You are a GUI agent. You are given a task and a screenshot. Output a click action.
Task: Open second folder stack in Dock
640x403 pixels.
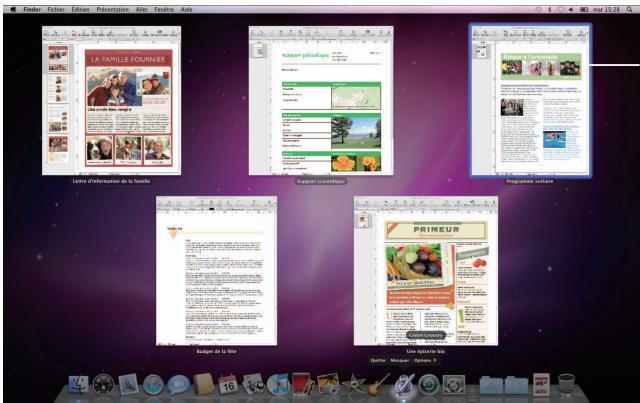coord(516,384)
